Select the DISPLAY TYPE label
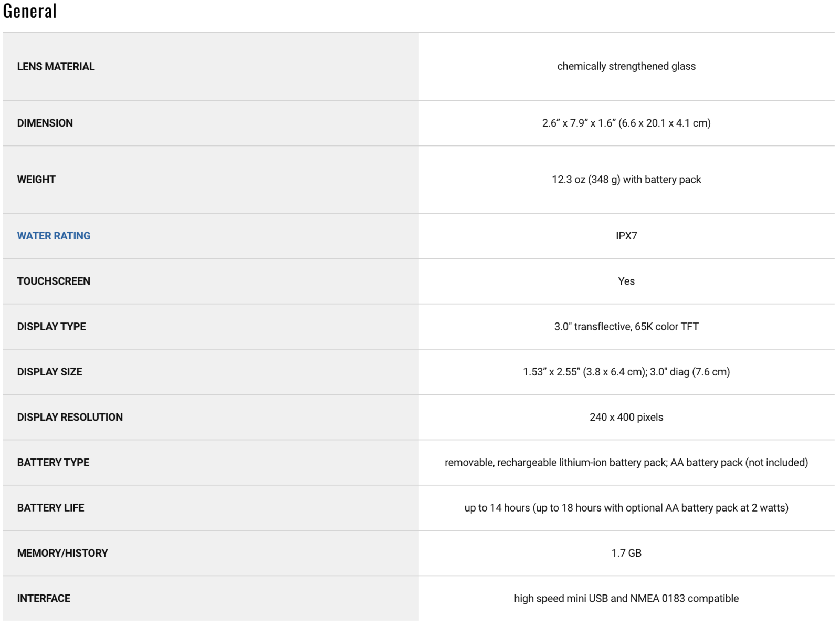840x626 pixels. coord(51,327)
